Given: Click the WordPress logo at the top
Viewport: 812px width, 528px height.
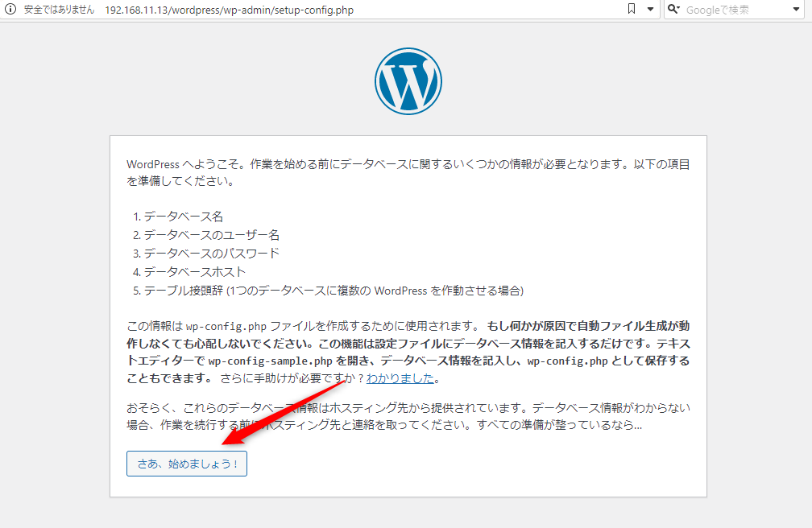Looking at the screenshot, I should 408,81.
